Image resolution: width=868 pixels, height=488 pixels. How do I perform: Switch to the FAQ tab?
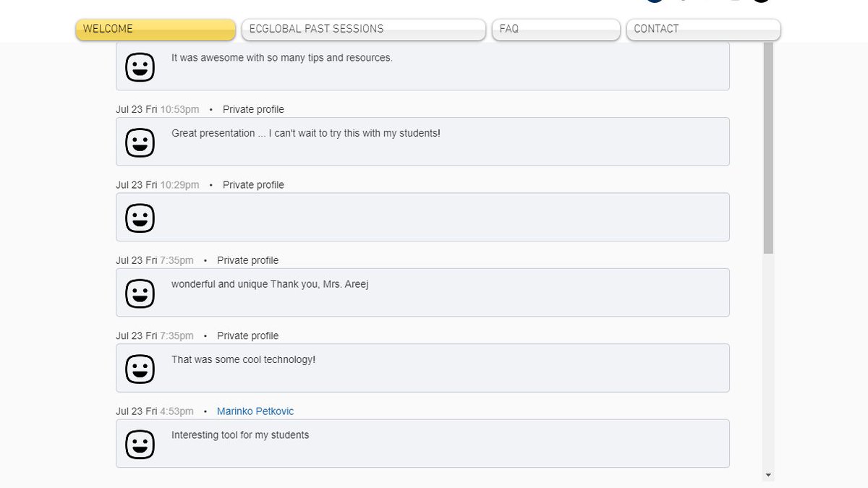pos(556,30)
